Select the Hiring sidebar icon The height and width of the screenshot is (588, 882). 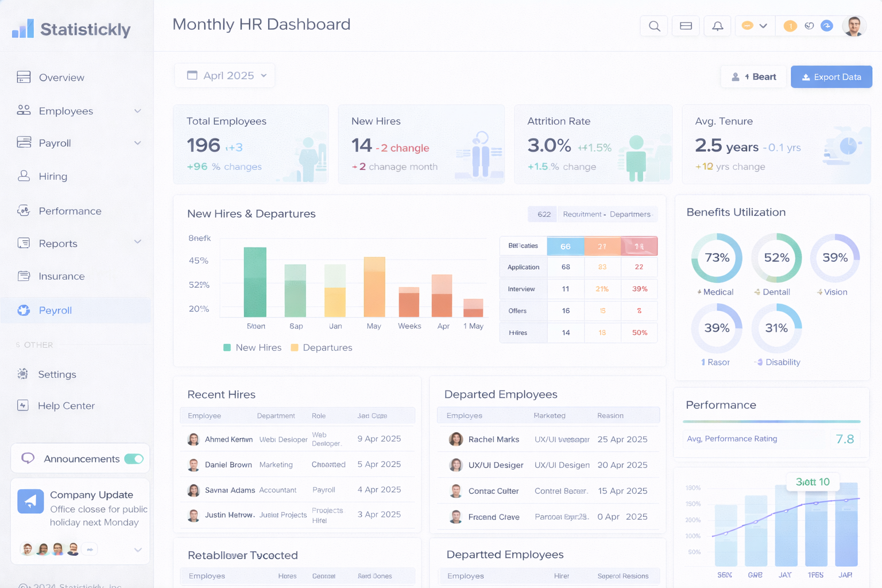point(24,176)
